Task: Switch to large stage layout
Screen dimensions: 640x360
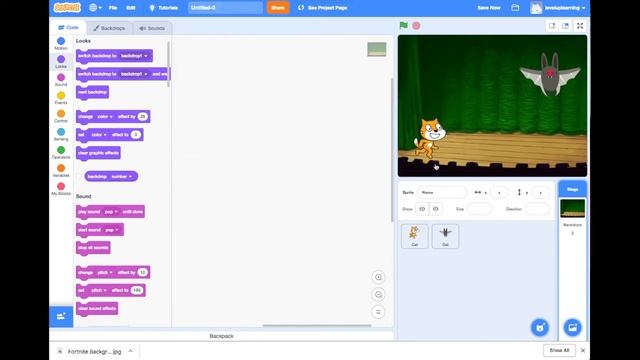Action: (x=565, y=26)
